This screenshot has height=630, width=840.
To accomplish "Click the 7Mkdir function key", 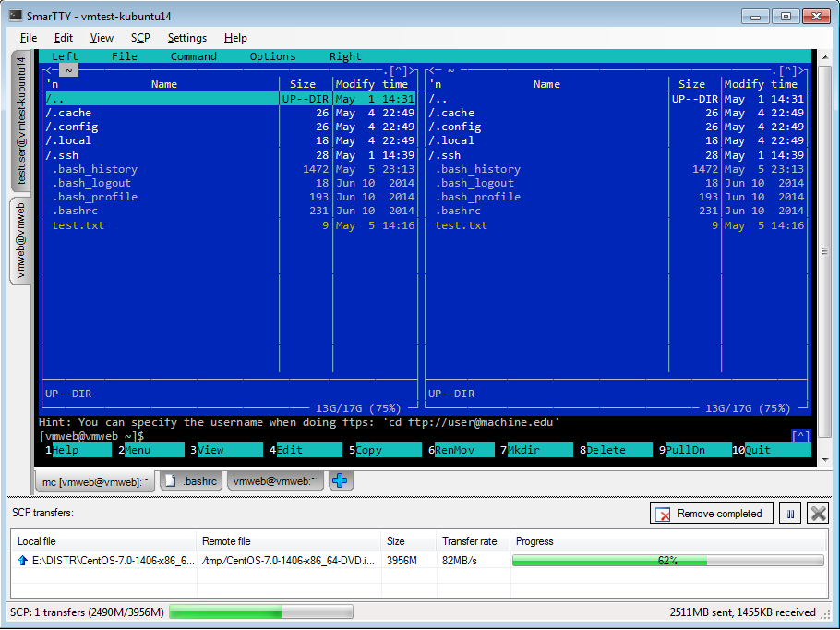I will 536,451.
